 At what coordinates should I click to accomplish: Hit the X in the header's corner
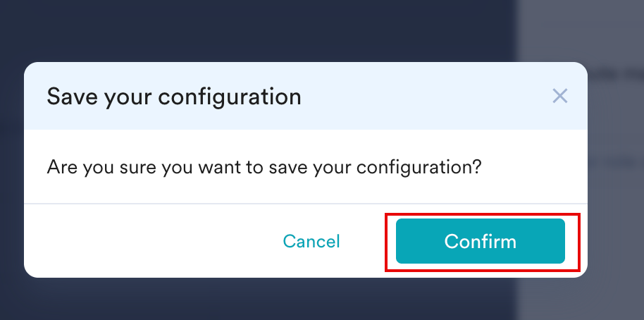(560, 96)
